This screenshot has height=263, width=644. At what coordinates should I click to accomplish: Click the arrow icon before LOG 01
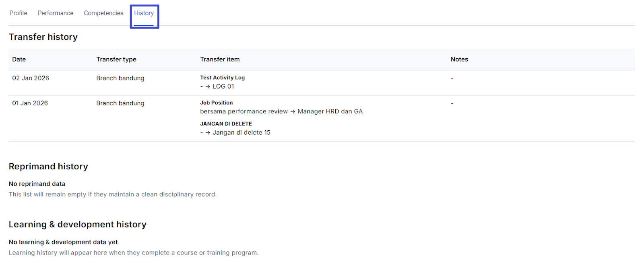208,86
